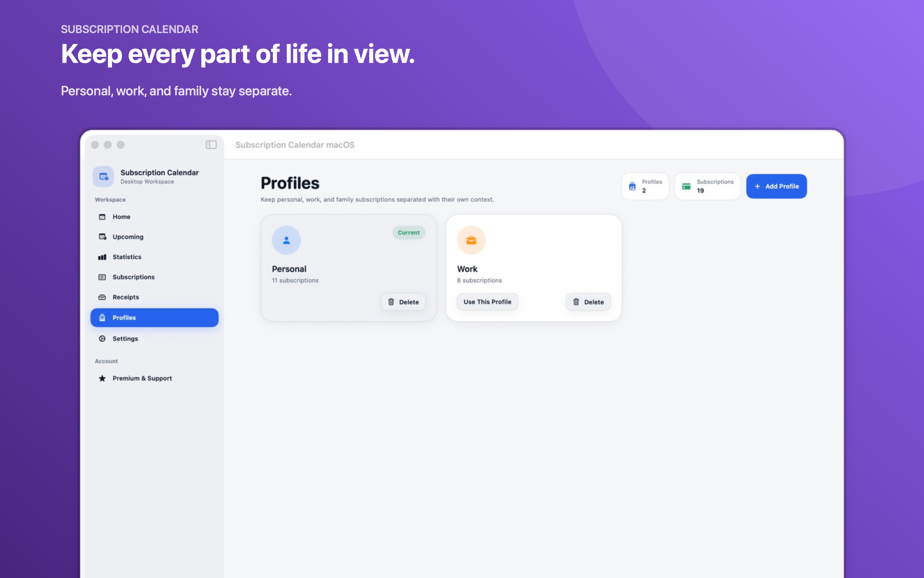Switch to Work with Use This Profile
924x578 pixels.
[x=487, y=302]
